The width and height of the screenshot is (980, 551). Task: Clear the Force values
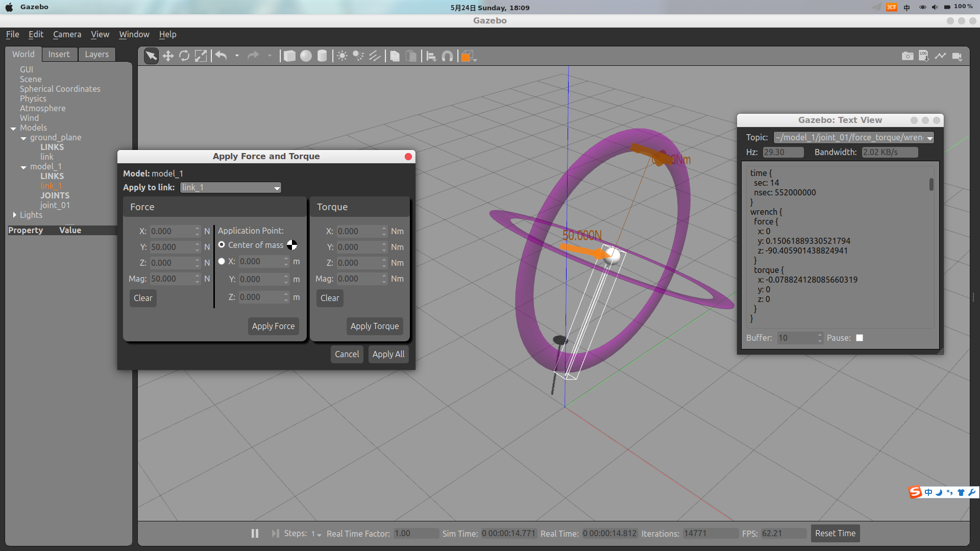coord(143,298)
